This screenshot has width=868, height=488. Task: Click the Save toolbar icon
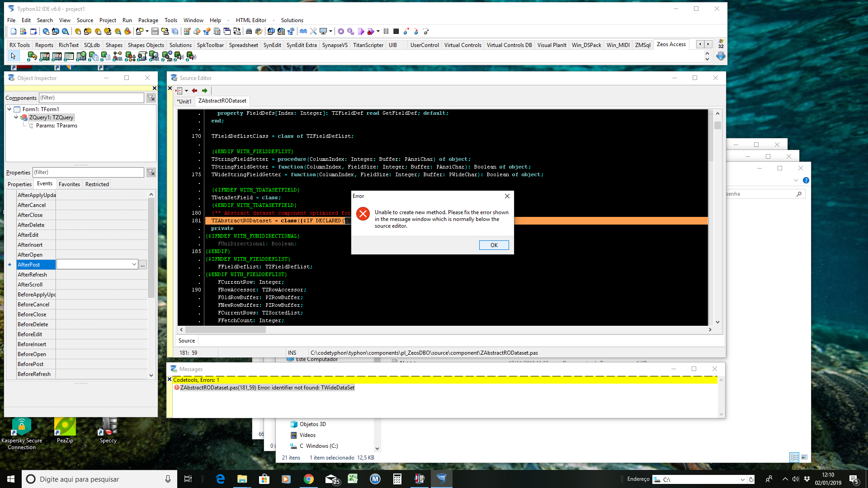click(155, 32)
